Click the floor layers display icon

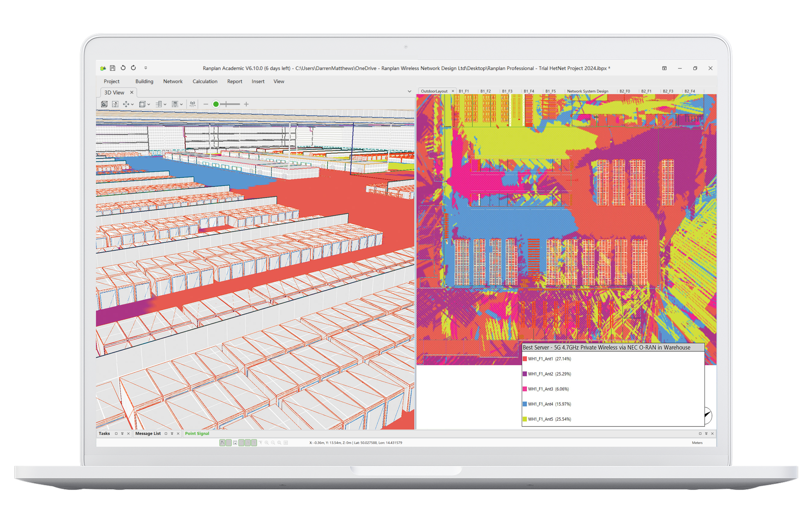159,104
